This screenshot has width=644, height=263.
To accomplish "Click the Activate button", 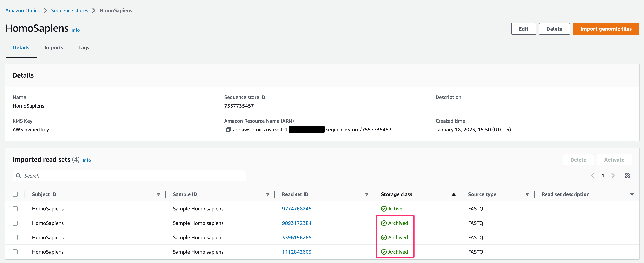I will coord(614,160).
